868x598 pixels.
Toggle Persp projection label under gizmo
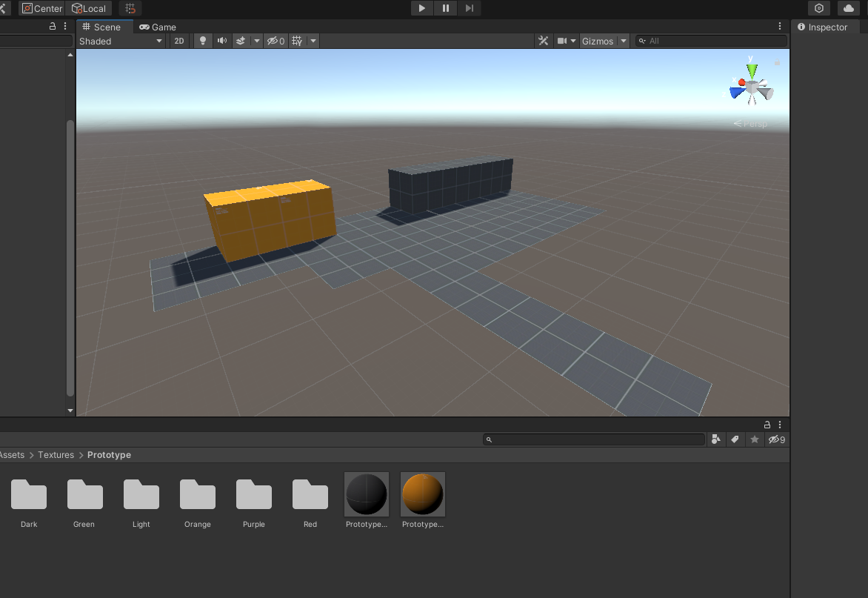point(751,124)
